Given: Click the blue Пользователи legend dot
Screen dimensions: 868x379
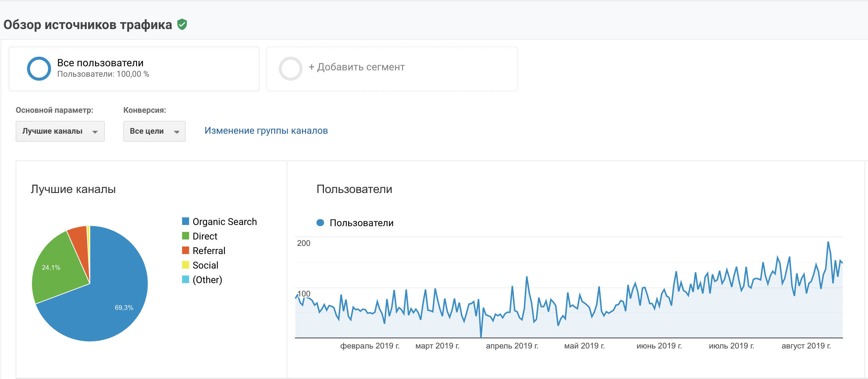Looking at the screenshot, I should point(320,222).
